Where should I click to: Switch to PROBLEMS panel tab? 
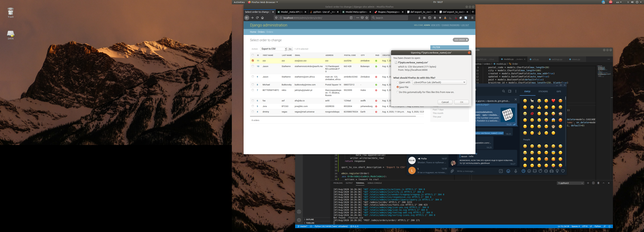coord(338,183)
